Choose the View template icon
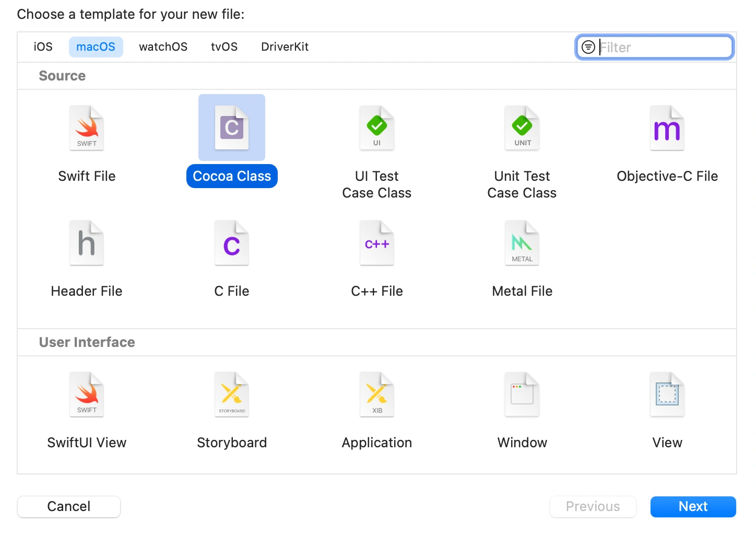This screenshot has height=534, width=756. pyautogui.click(x=667, y=394)
